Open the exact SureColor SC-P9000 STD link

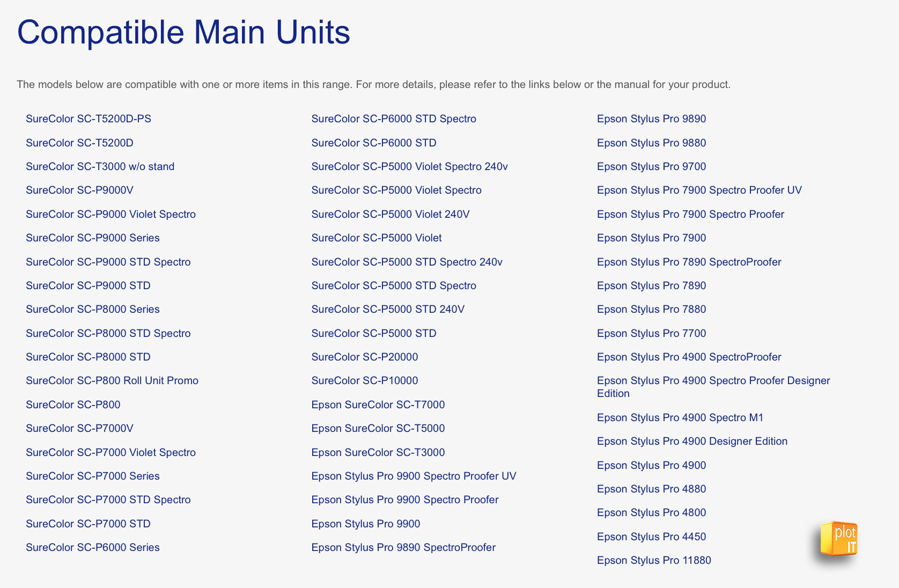[88, 285]
